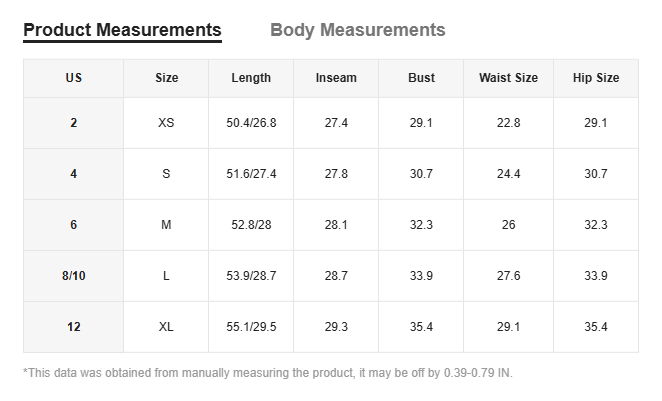662x401 pixels.
Task: Switch to the Body Measurements tab
Action: 357,30
